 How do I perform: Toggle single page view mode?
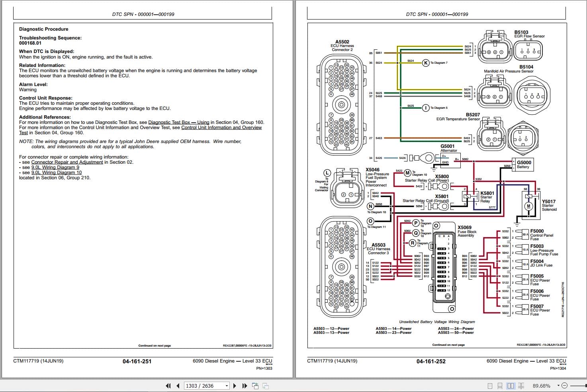pyautogui.click(x=491, y=386)
